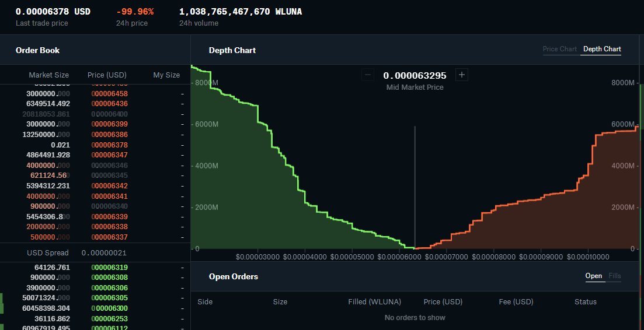The image size is (644, 330).
Task: Choose ask price 0.00006378
Action: [x=109, y=145]
